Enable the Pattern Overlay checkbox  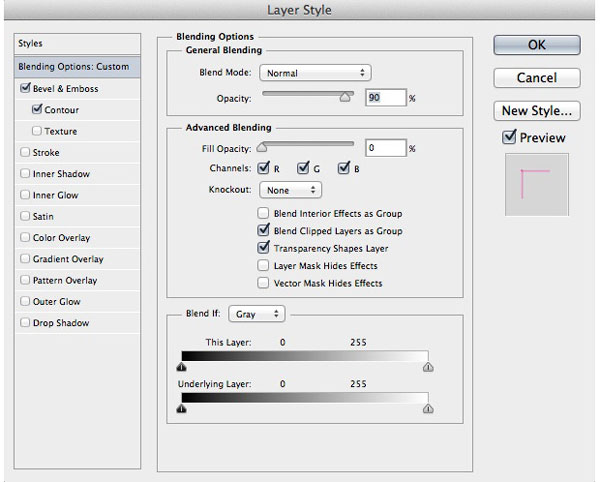[x=25, y=280]
